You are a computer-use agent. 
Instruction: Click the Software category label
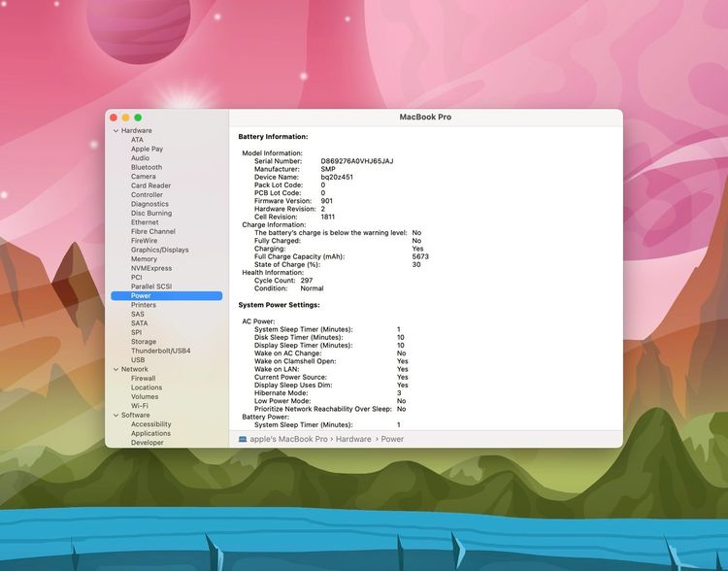pos(135,416)
